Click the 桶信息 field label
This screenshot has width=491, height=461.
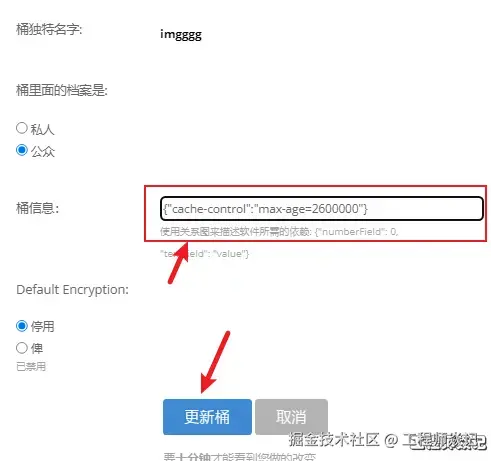coord(38,208)
